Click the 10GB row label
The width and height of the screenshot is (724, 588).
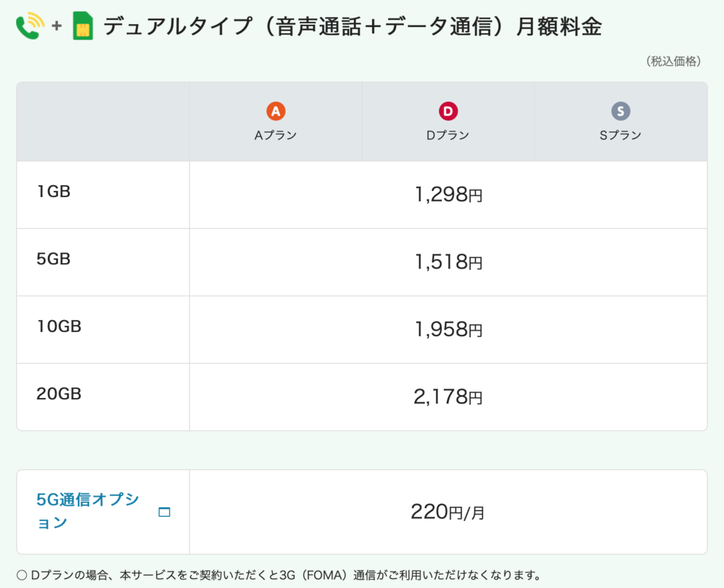(59, 327)
